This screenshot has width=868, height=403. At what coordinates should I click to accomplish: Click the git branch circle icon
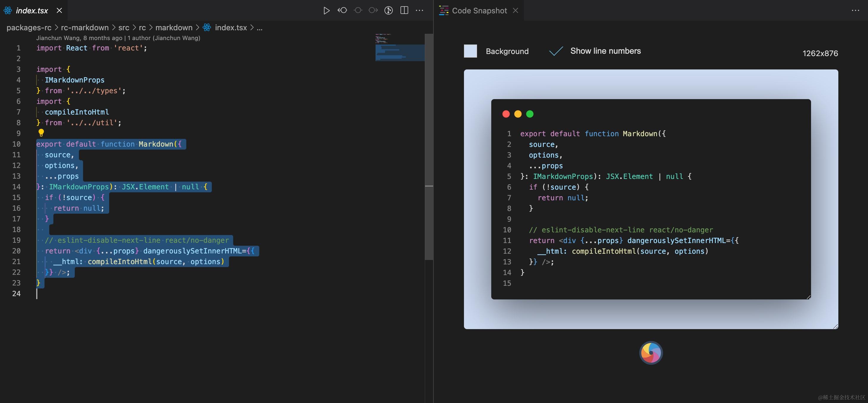pyautogui.click(x=389, y=10)
